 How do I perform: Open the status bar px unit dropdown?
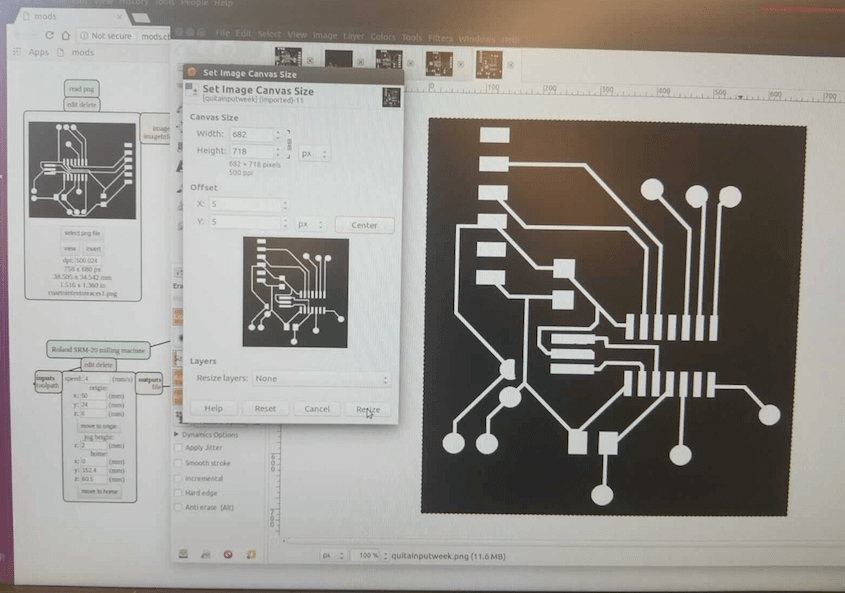332,555
